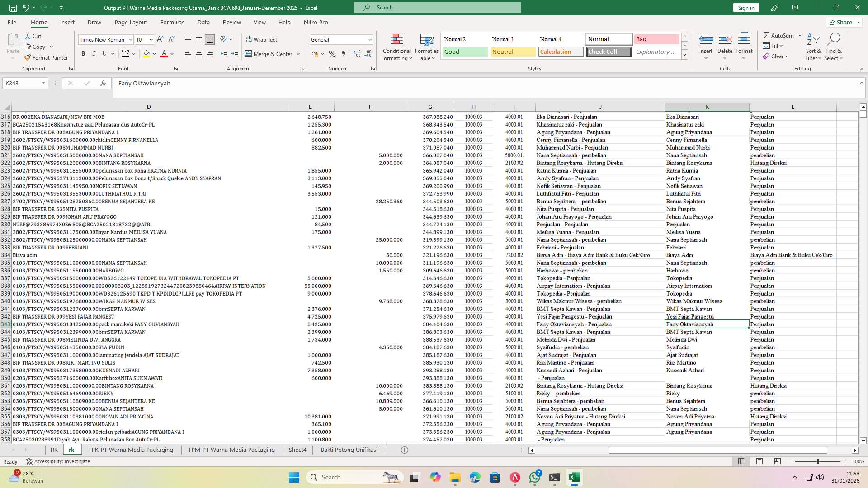Apply Percent Style number formatting

pyautogui.click(x=332, y=54)
